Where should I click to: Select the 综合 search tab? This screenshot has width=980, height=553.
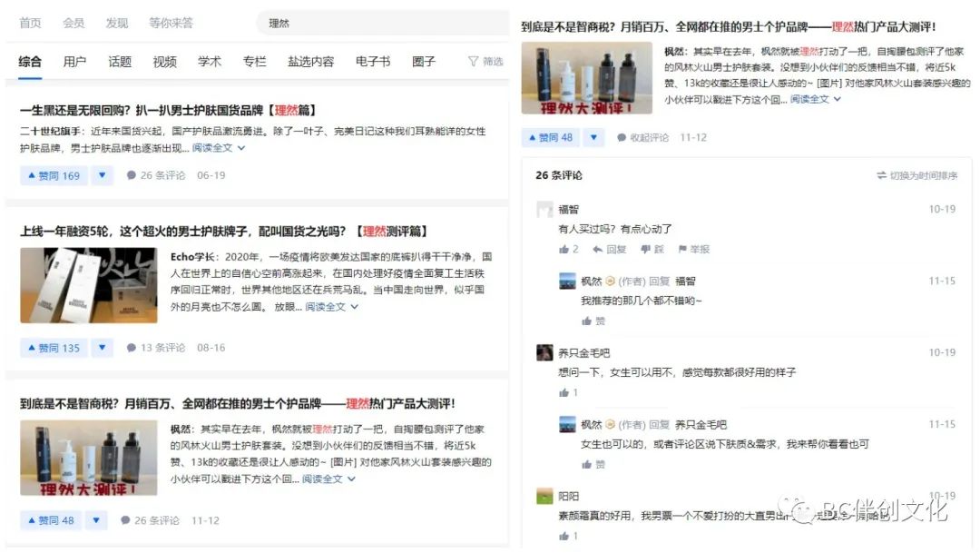point(30,62)
